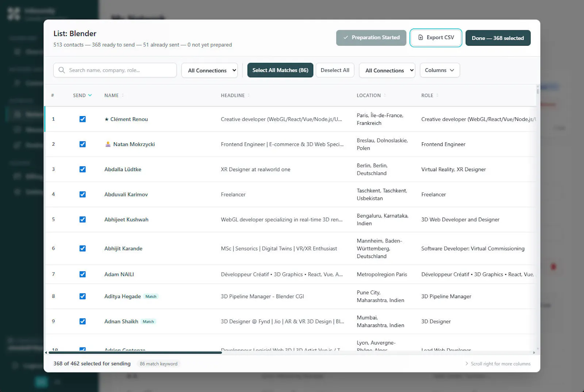Click the star icon beside Clément Renou

click(107, 119)
